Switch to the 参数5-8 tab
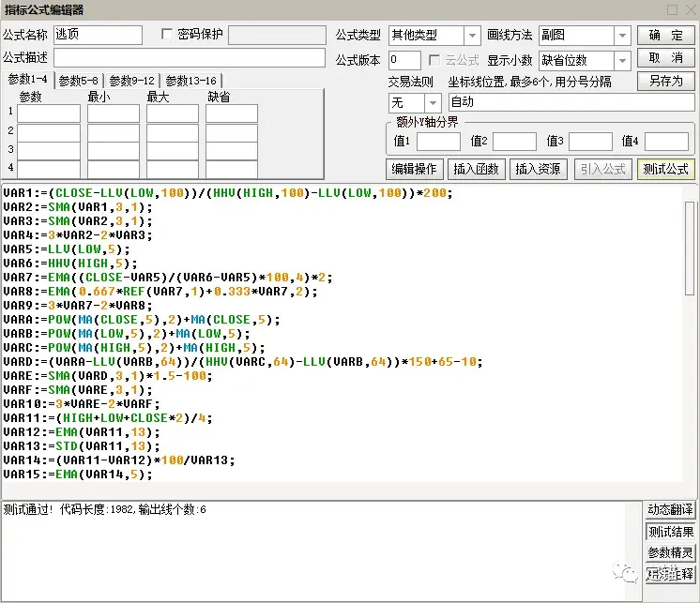Viewport: 700px width, 603px height. [x=79, y=81]
